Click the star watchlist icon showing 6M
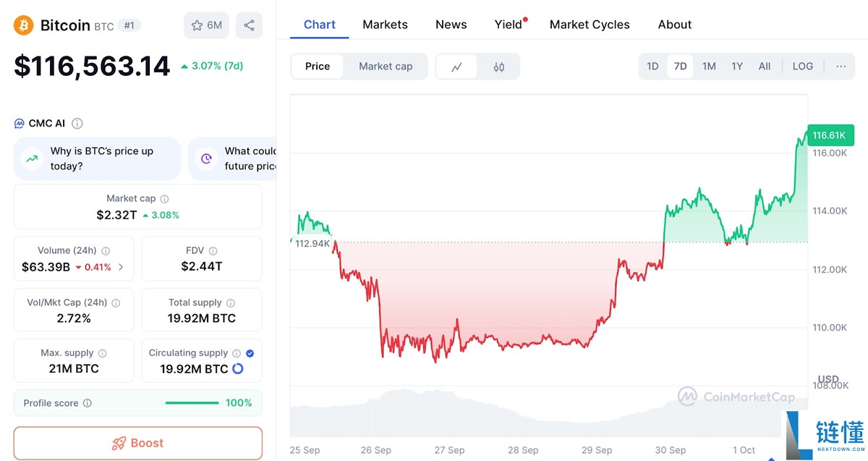The height and width of the screenshot is (461, 868). point(206,25)
